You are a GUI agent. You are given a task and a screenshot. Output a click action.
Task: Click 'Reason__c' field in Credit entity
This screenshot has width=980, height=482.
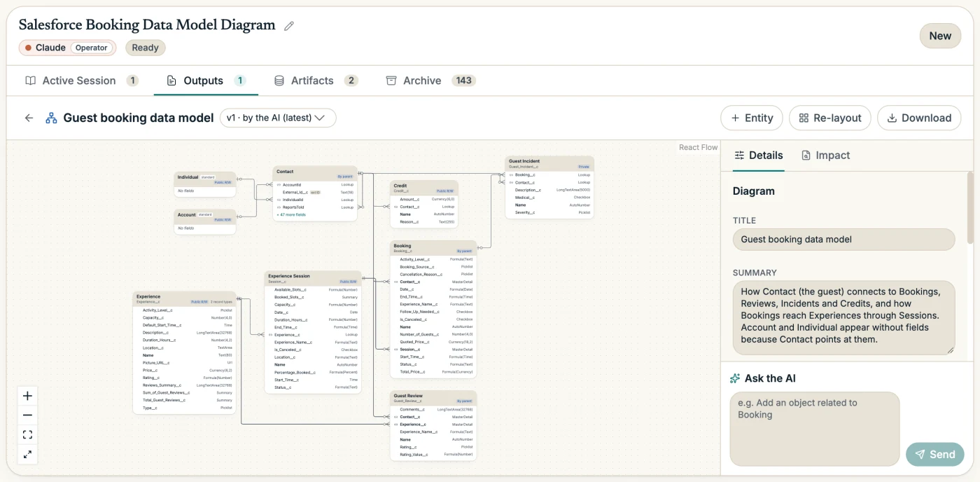coord(424,221)
